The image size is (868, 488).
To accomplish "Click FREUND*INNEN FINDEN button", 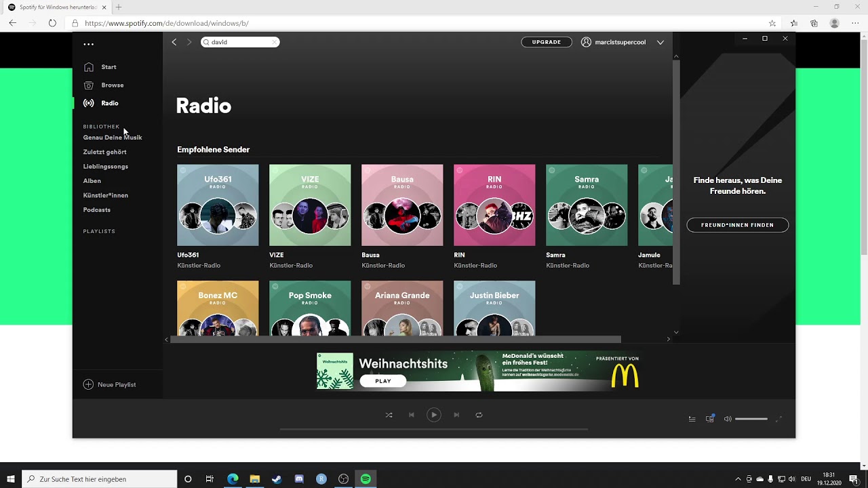I will (737, 225).
